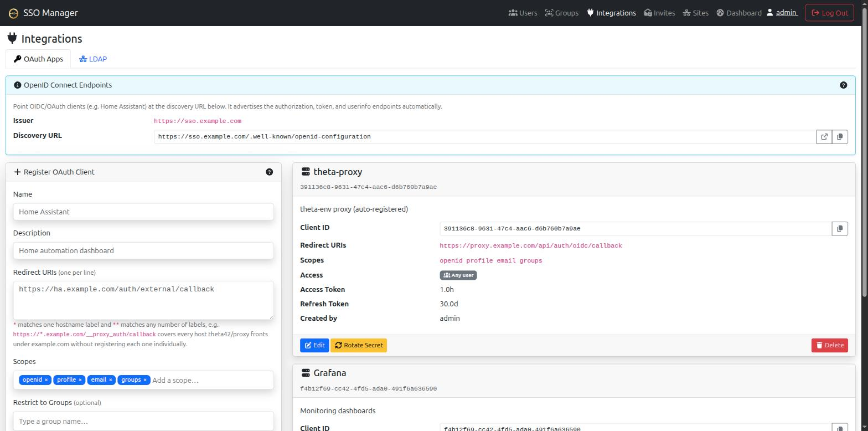This screenshot has width=868, height=431.
Task: Open help for OpenID Connect Endpoints
Action: pos(843,85)
